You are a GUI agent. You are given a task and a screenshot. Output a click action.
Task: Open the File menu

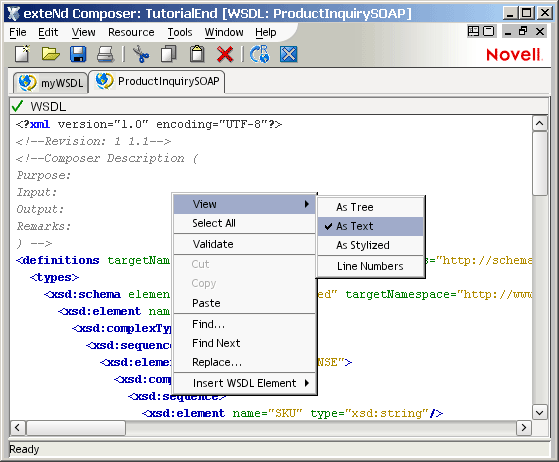coord(18,32)
